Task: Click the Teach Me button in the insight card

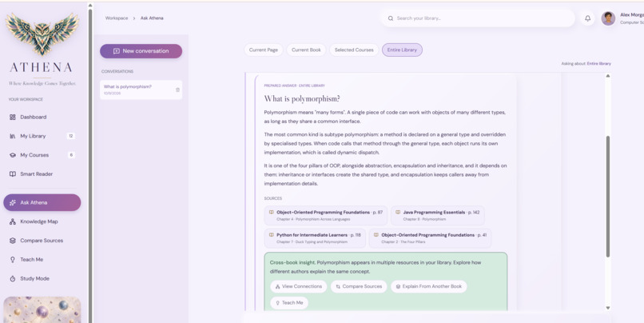Action: point(289,303)
